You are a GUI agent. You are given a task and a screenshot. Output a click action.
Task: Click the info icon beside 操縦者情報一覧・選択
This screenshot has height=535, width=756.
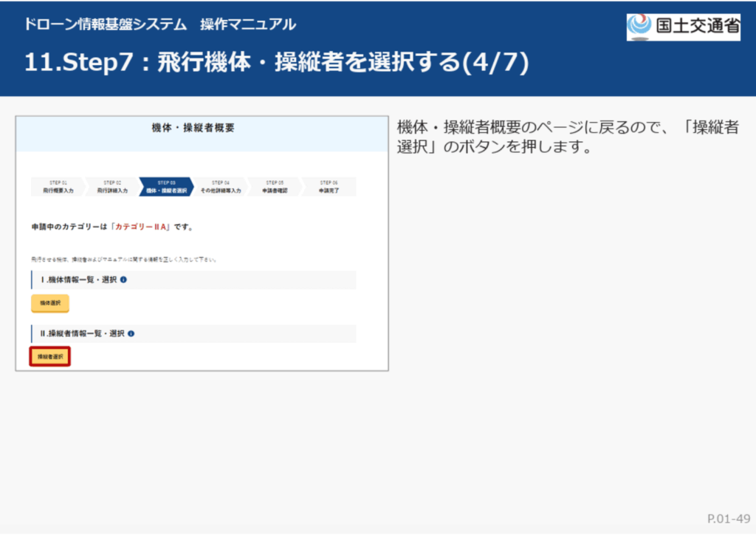tap(131, 333)
